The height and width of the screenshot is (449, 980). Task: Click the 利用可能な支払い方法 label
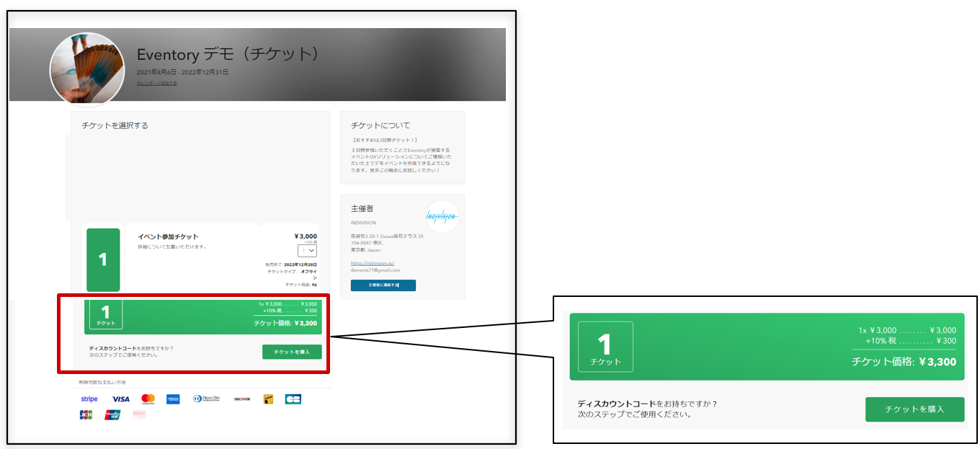(102, 382)
